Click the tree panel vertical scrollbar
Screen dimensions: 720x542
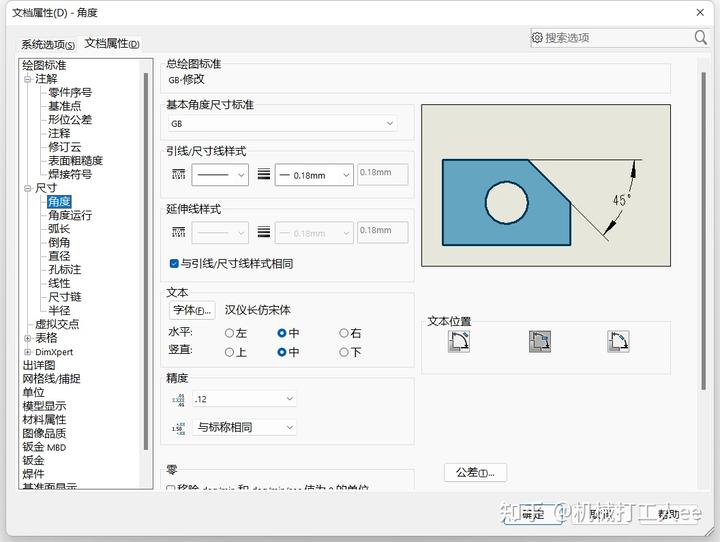coord(146,261)
